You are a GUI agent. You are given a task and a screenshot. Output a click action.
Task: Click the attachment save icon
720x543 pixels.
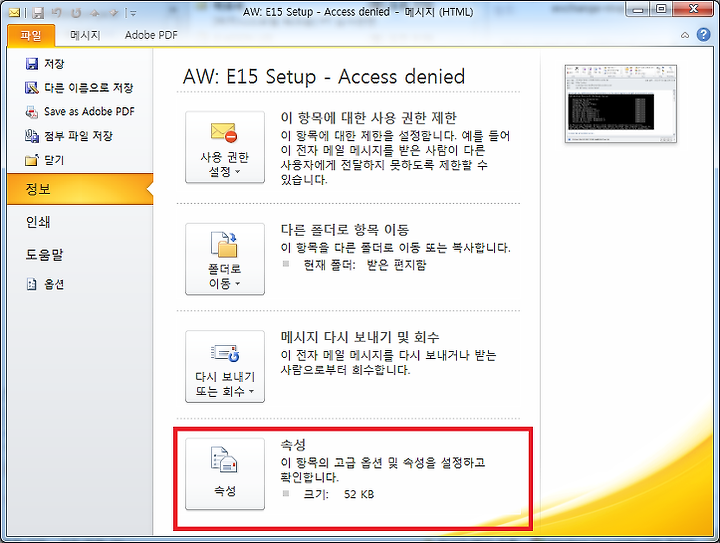[32, 136]
